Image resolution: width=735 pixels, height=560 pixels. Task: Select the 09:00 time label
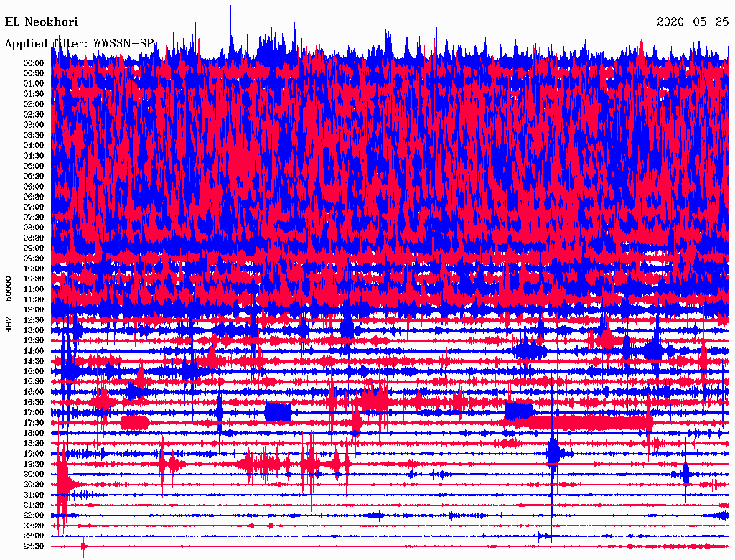click(34, 248)
